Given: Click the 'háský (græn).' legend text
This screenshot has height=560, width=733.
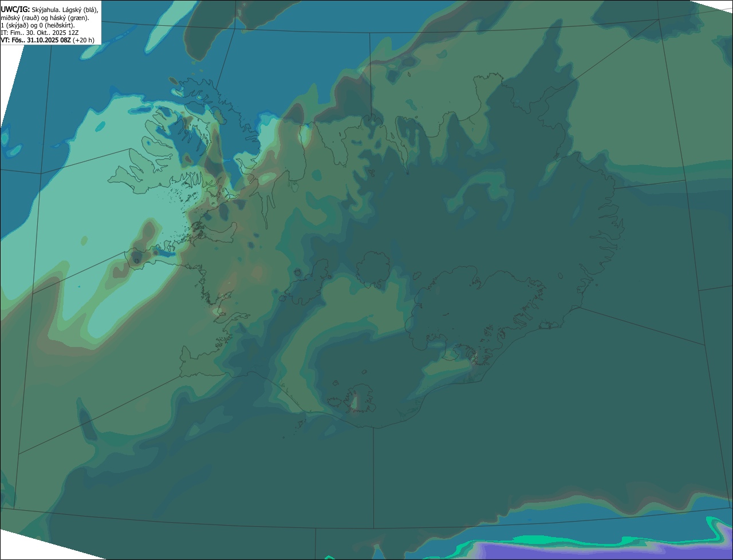Looking at the screenshot, I should pos(69,18).
